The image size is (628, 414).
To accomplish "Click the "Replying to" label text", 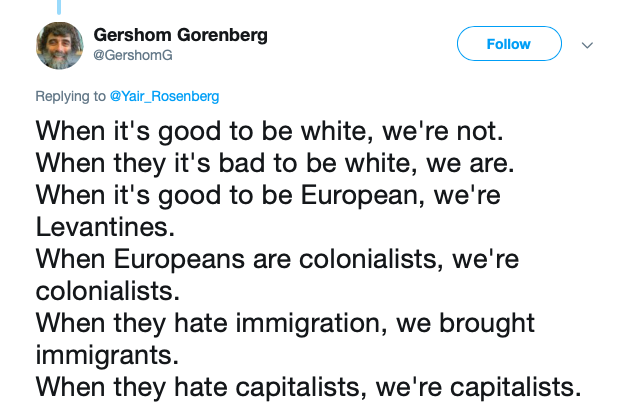I will 70,97.
